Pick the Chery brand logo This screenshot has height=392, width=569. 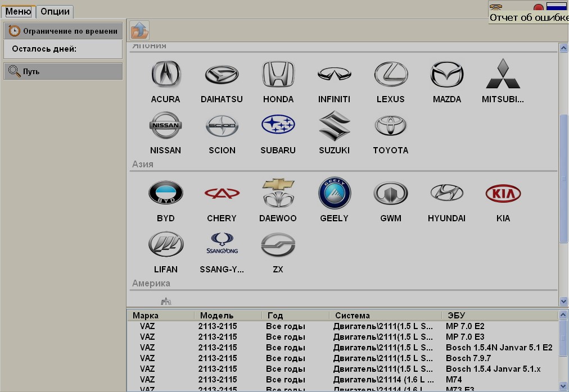222,194
